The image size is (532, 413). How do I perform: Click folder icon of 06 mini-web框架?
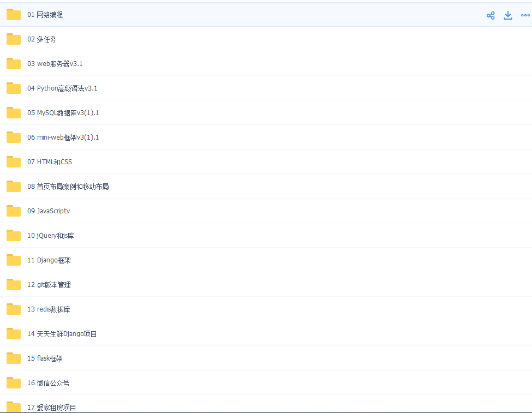[14, 137]
